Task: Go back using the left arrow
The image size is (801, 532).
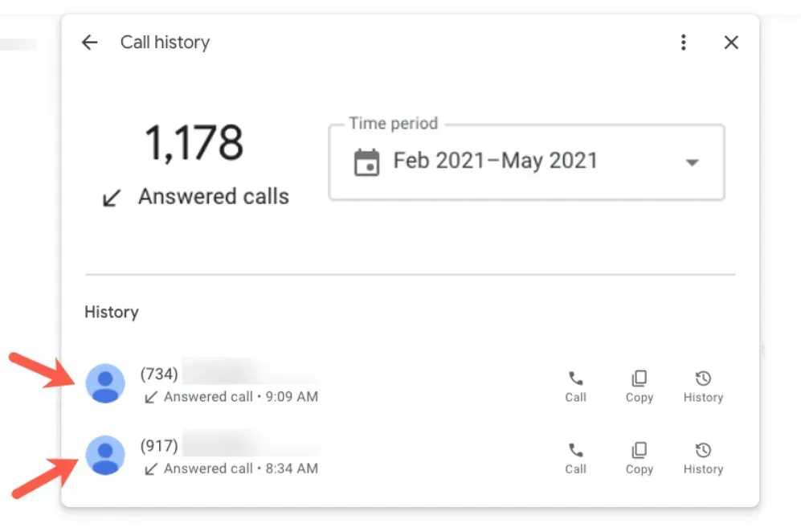Action: click(89, 43)
